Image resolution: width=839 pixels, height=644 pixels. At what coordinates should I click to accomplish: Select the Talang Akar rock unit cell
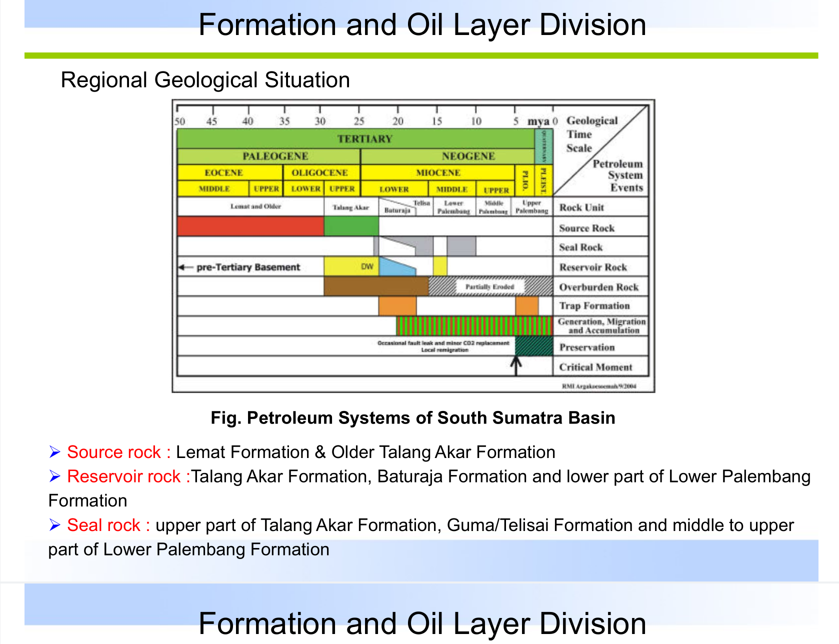point(351,207)
